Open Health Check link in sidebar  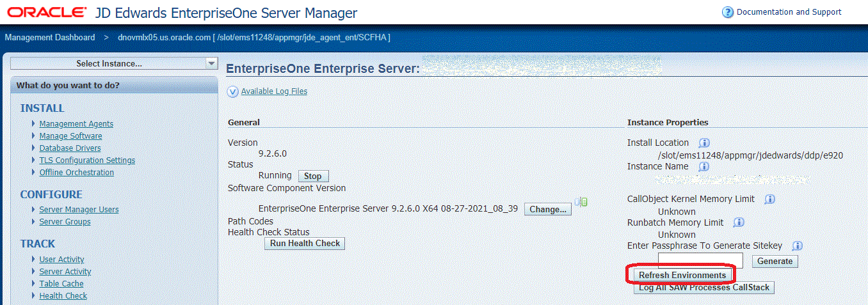click(63, 296)
